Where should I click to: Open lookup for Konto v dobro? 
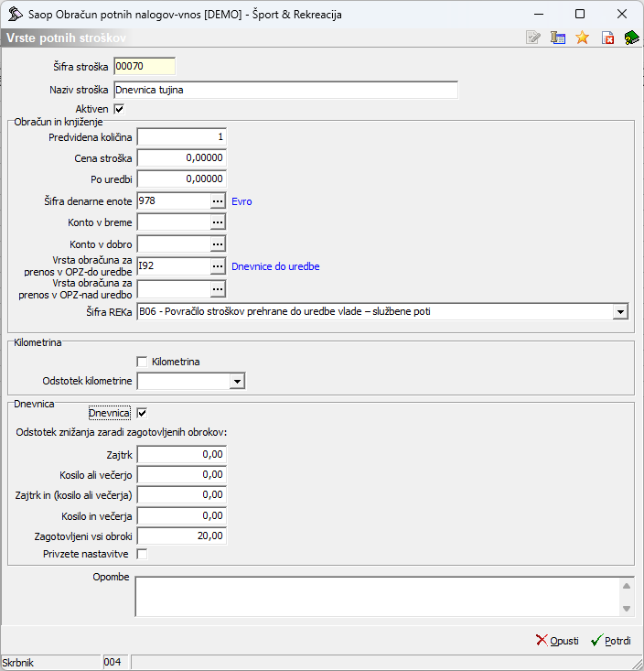coord(218,244)
